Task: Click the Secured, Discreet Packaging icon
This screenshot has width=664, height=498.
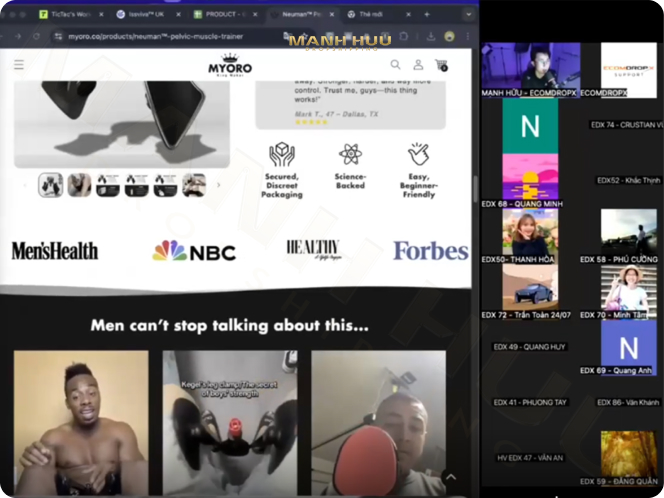Action: click(x=282, y=154)
